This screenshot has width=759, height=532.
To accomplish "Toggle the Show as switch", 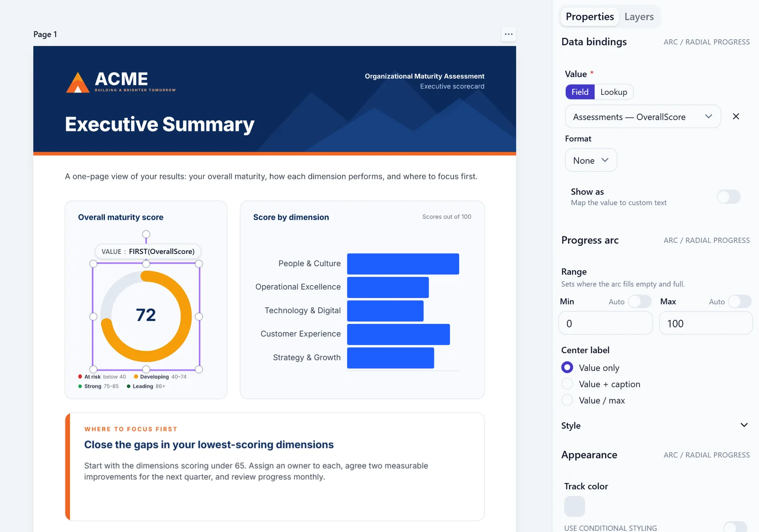I will coord(728,197).
